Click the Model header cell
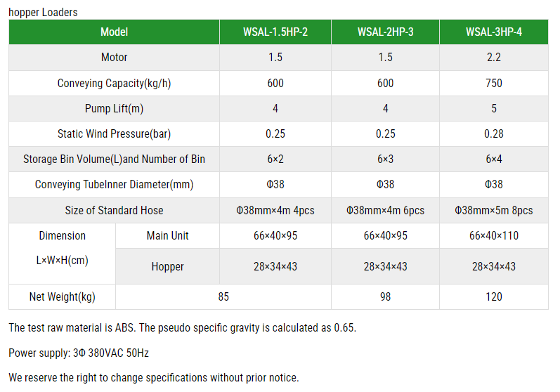 [x=114, y=32]
